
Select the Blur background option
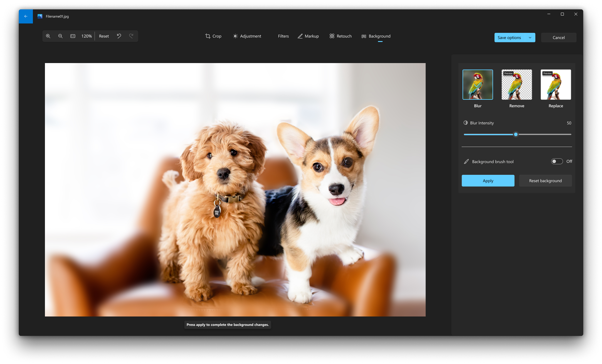pyautogui.click(x=478, y=84)
